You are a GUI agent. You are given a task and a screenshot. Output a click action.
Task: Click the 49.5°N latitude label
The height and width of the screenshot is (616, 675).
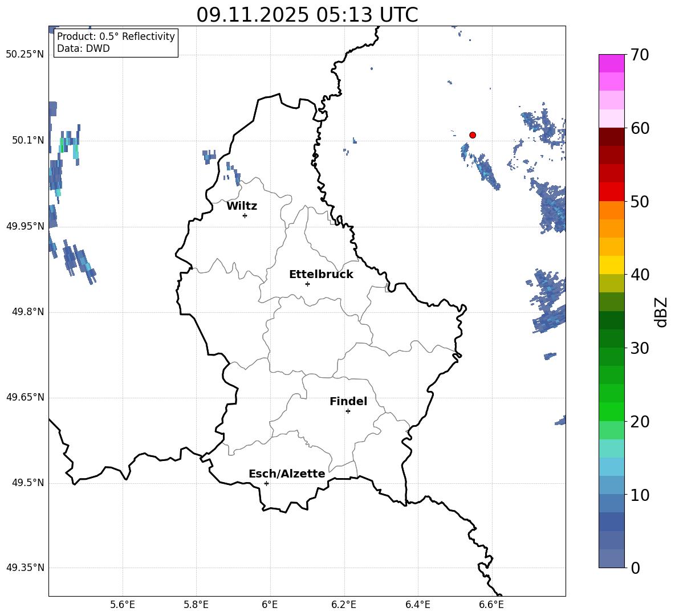(x=28, y=483)
